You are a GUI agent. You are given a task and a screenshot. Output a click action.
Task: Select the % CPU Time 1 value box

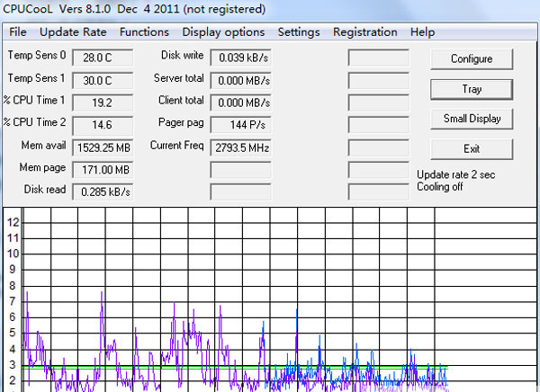(102, 102)
